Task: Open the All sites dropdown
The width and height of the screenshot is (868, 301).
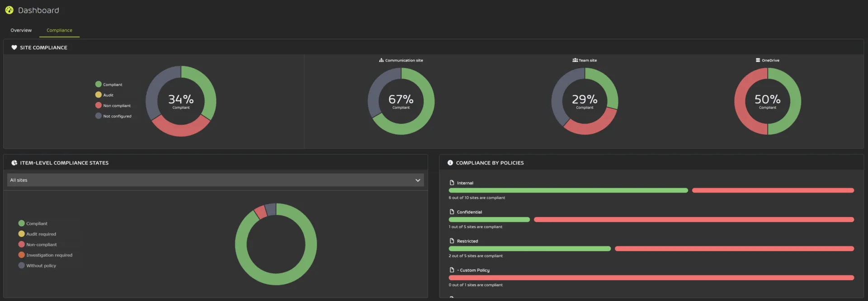Action: (215, 180)
